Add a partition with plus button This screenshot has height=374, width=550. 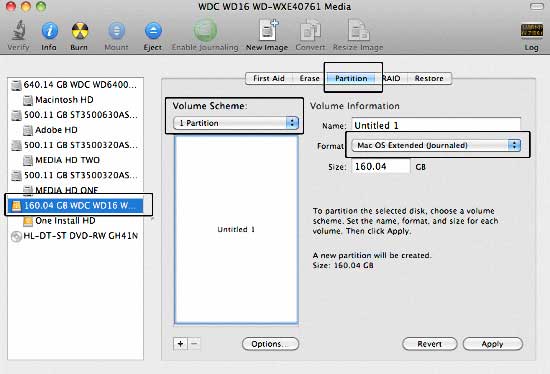tap(180, 344)
